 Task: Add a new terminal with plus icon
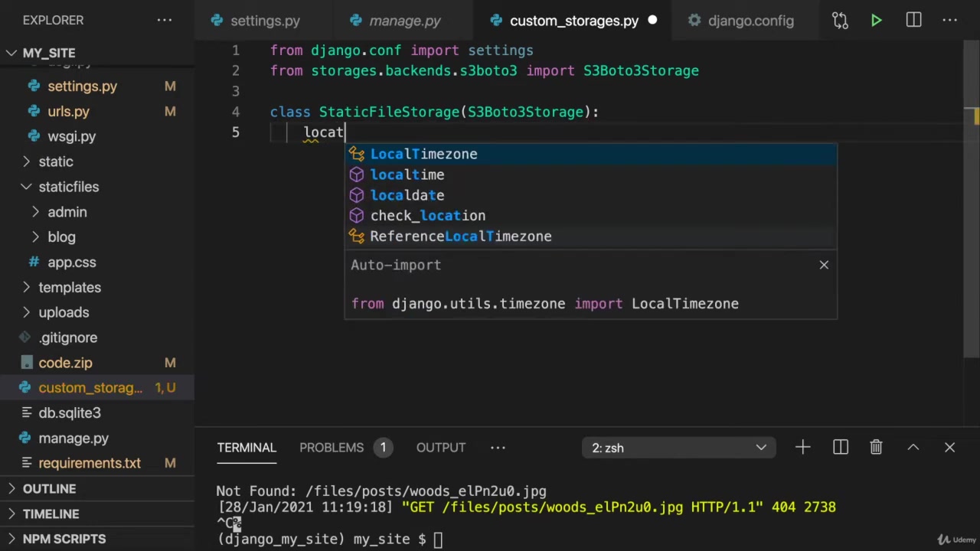[x=802, y=448]
